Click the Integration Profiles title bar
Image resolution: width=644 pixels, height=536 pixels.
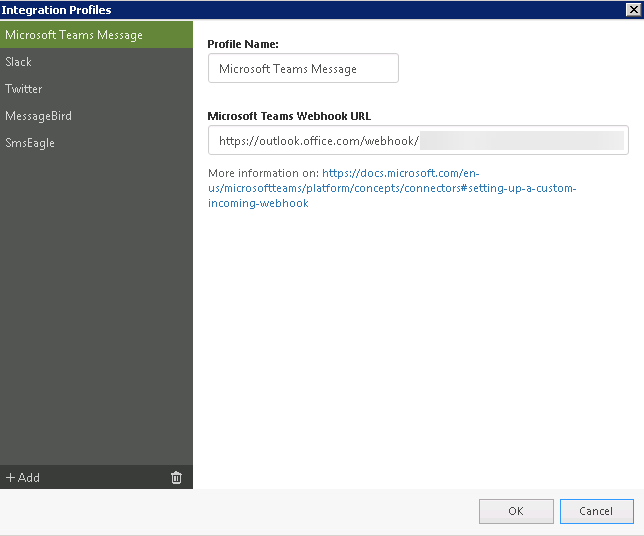click(300, 9)
